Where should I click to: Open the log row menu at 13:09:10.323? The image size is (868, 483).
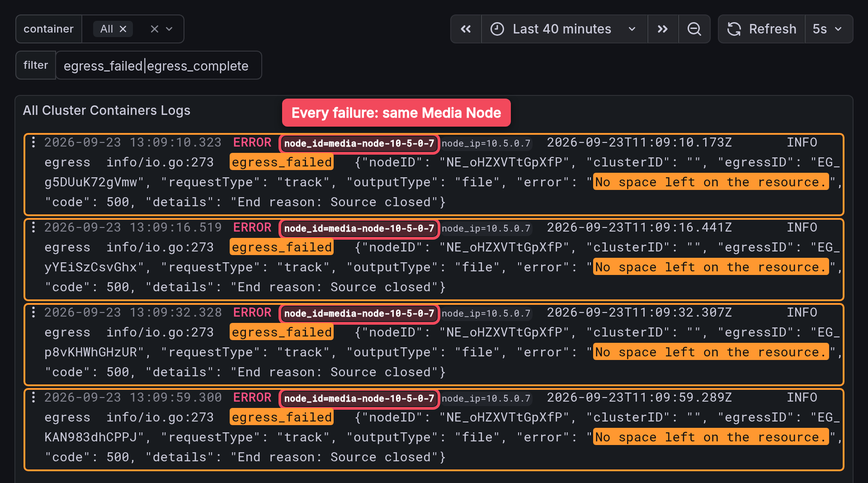33,142
